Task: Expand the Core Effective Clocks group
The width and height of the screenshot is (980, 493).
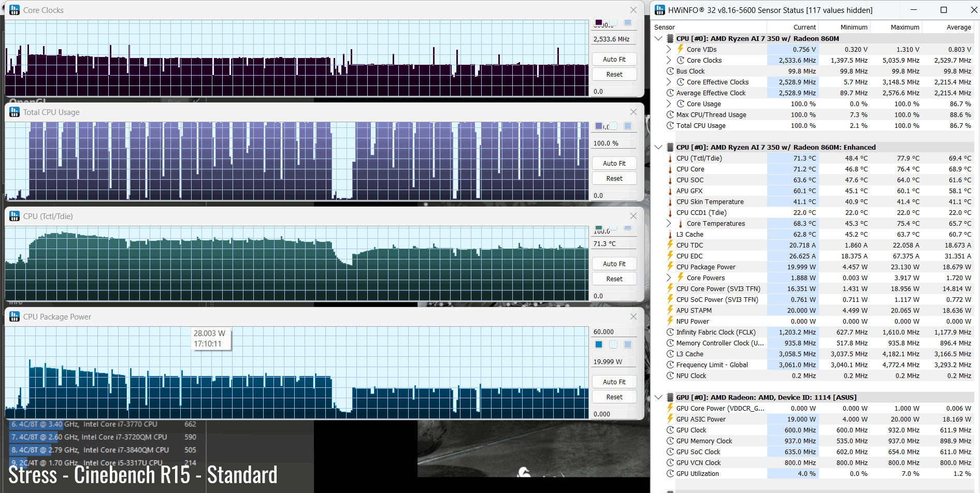Action: click(x=669, y=82)
